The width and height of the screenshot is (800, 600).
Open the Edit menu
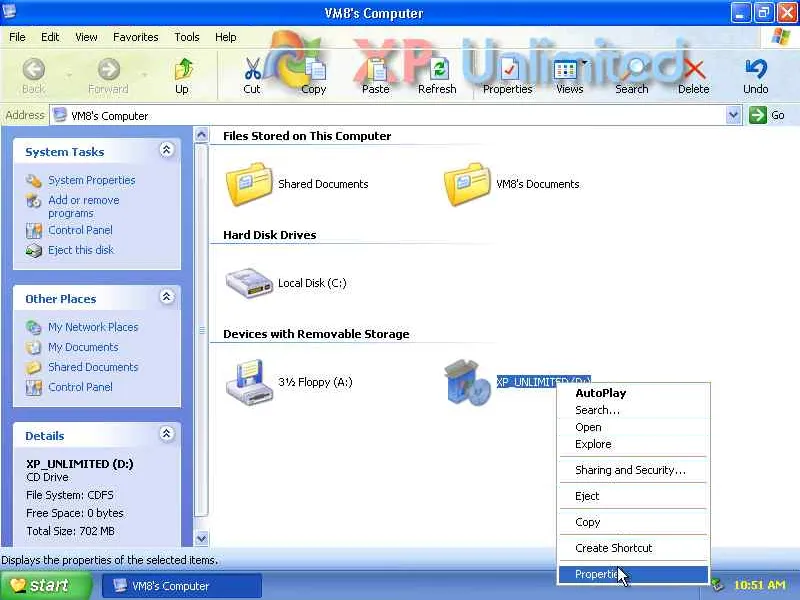coord(50,37)
